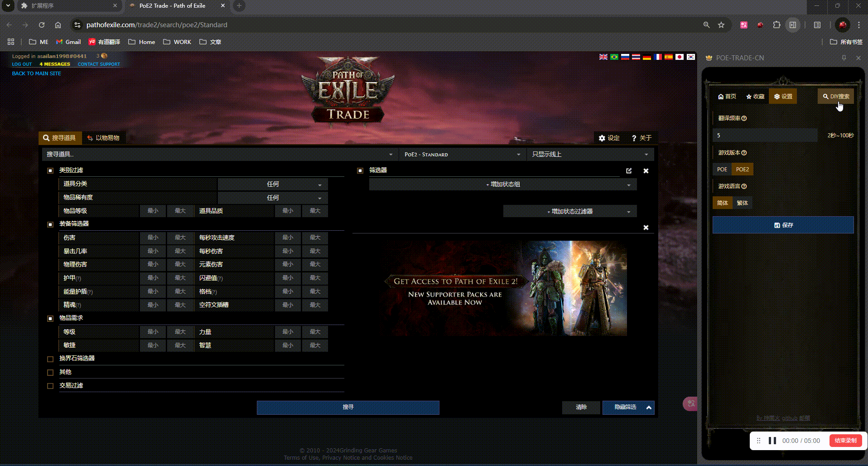Save extension settings with 保存
868x466 pixels.
tap(783, 225)
